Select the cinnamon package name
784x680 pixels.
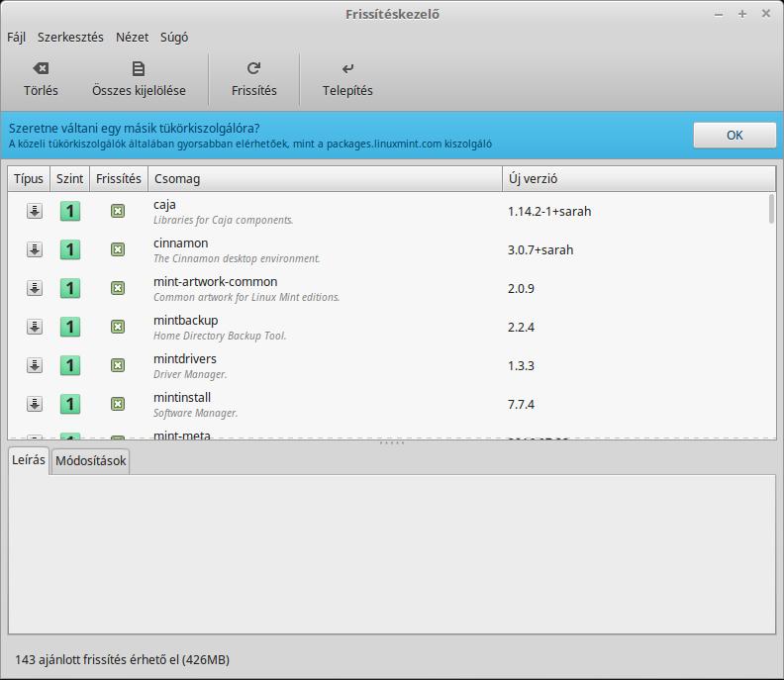tap(180, 243)
